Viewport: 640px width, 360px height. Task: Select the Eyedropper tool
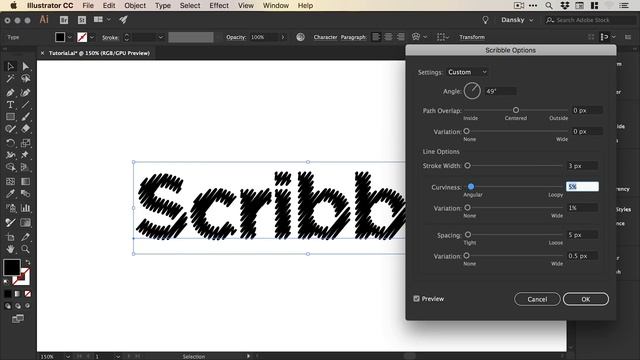[10, 194]
